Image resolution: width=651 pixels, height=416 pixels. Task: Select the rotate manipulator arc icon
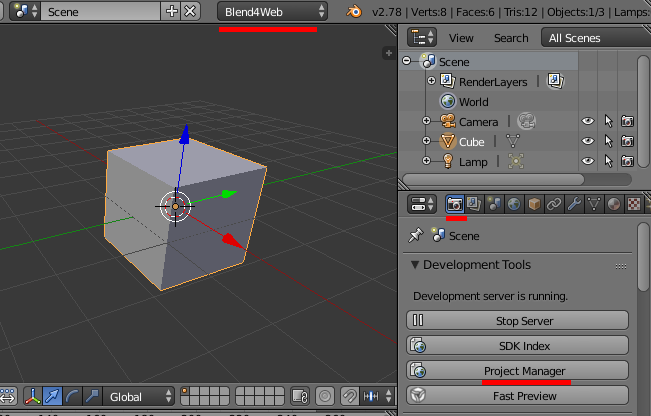coord(73,396)
